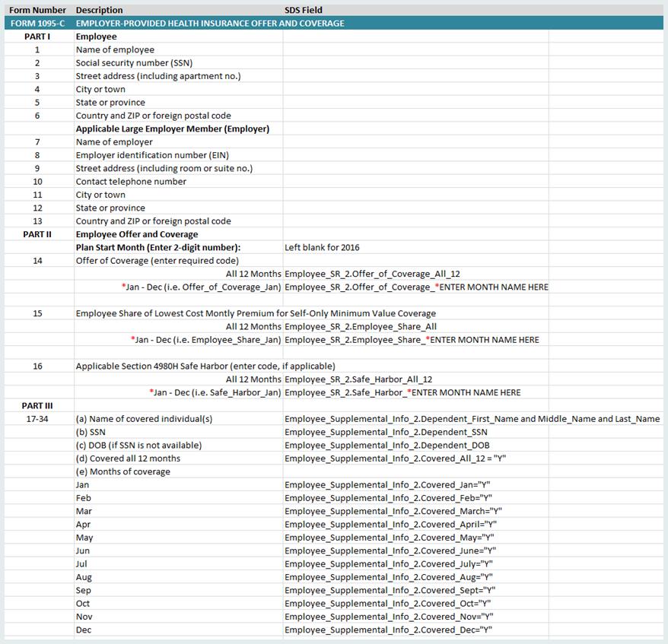Select form number '13' cell
The height and width of the screenshot is (644, 668).
pyautogui.click(x=37, y=221)
